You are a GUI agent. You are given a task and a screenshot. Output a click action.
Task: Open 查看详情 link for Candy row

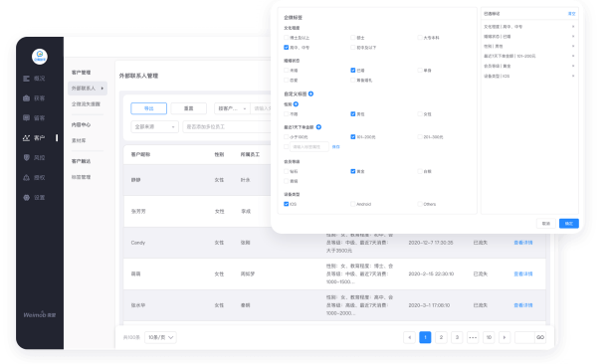523,243
